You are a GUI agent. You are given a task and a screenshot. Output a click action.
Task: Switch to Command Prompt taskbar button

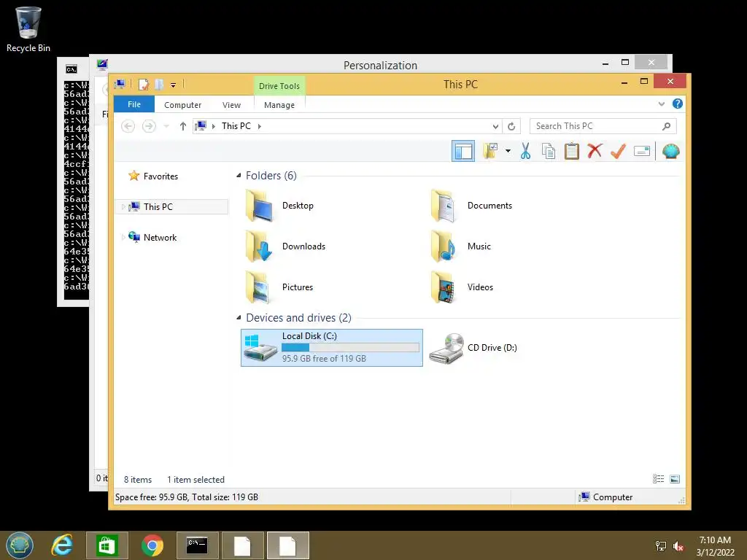pos(197,545)
